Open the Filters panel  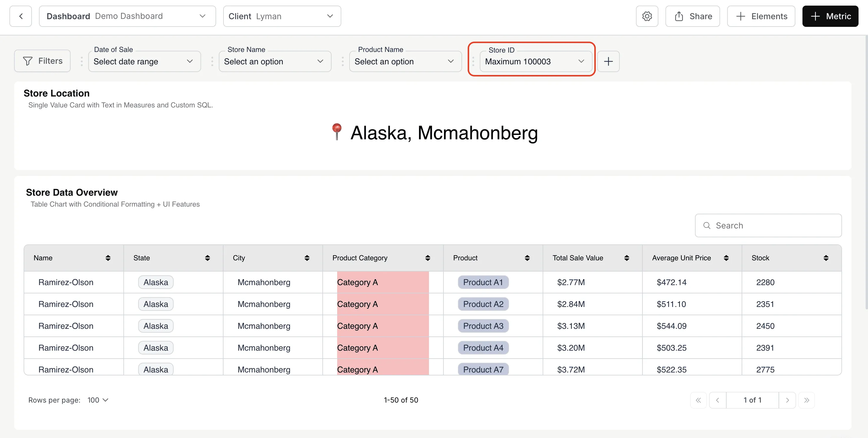click(x=43, y=61)
